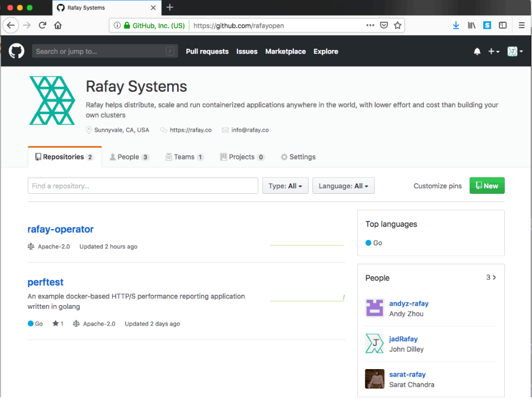Click the info@rafay.co email link
This screenshot has width=532, height=400.
(x=250, y=130)
